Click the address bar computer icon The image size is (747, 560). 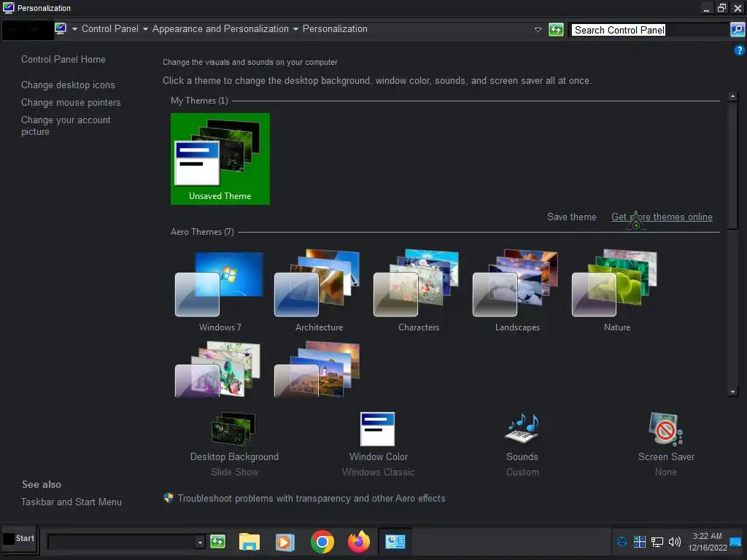tap(61, 28)
